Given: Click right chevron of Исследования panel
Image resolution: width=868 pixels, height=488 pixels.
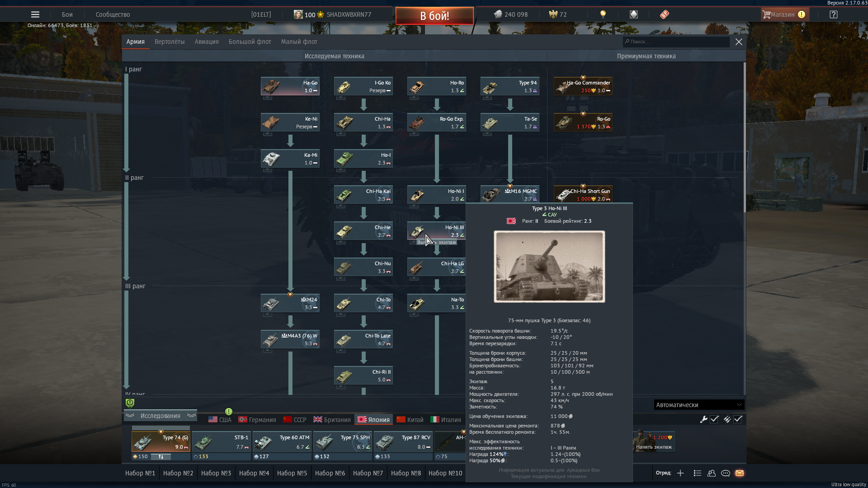Looking at the screenshot, I should coord(191,416).
